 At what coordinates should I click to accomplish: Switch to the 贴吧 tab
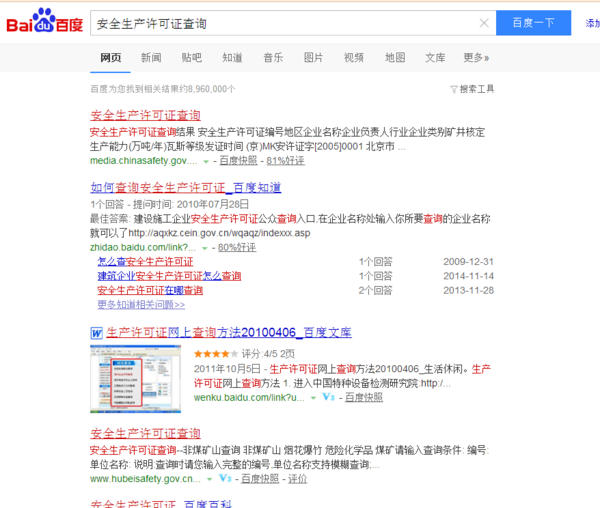pos(192,58)
